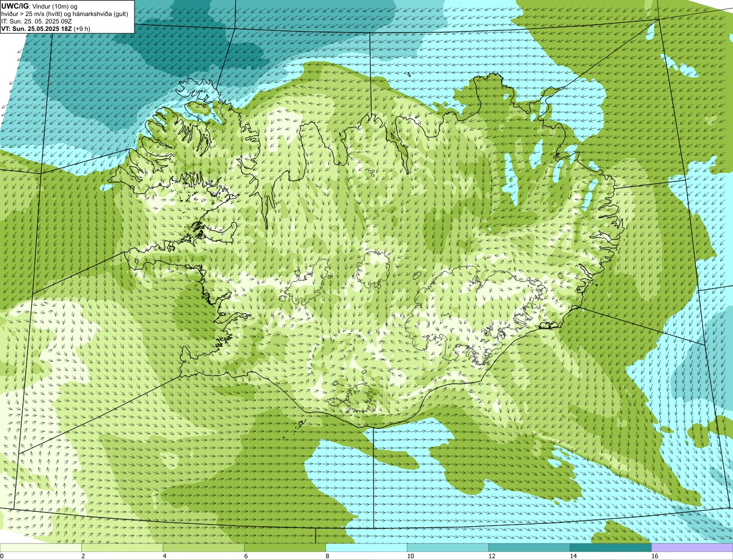Click the 12–14 m/s teal legend swatch
The width and height of the screenshot is (733, 560).
pyautogui.click(x=529, y=548)
